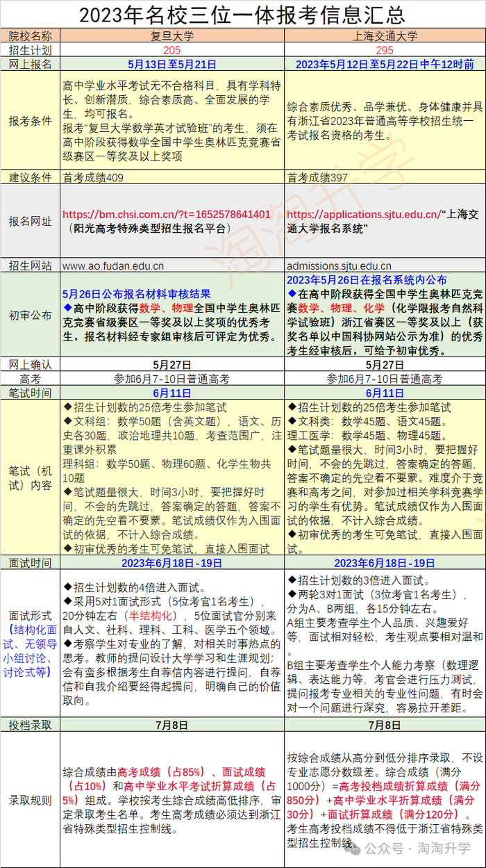Select 参加6月7-10日普通高考 under 上海交通大学
Image resolution: width=486 pixels, height=868 pixels.
(x=384, y=379)
